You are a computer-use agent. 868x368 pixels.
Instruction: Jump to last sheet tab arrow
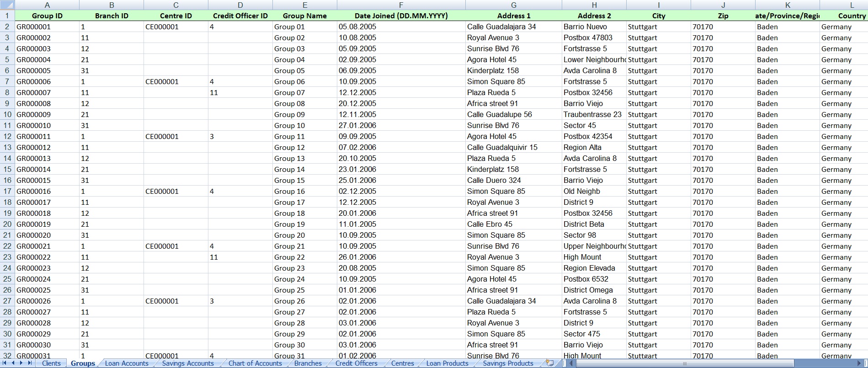[30, 363]
